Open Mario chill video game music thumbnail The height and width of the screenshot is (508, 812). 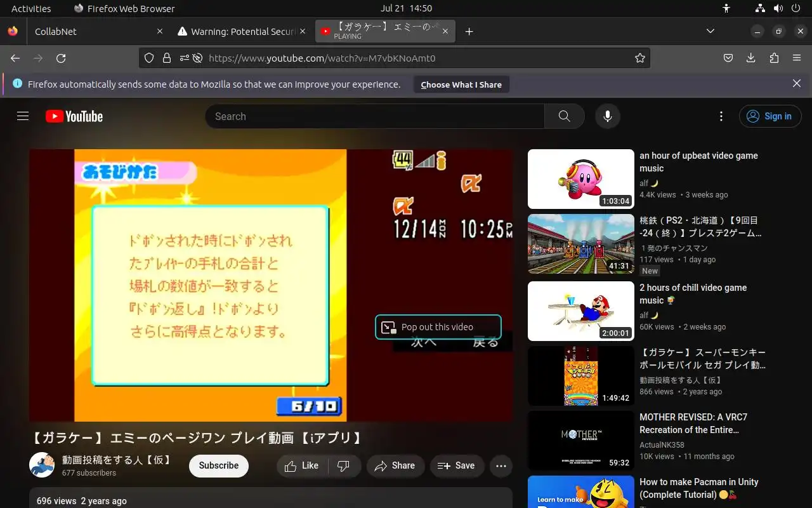pos(581,311)
